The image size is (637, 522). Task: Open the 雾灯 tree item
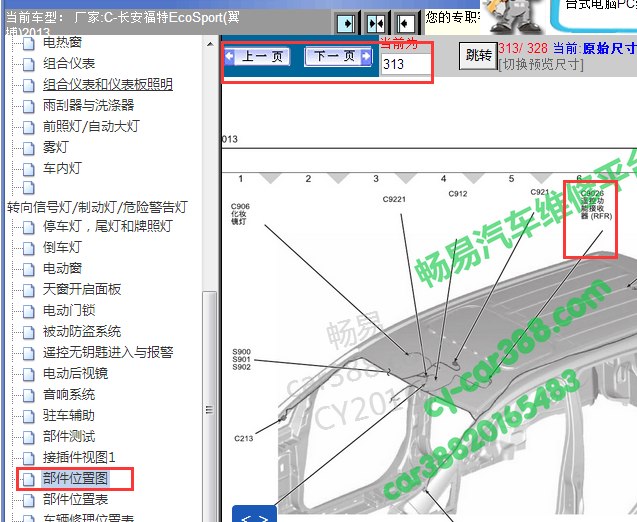[56, 147]
